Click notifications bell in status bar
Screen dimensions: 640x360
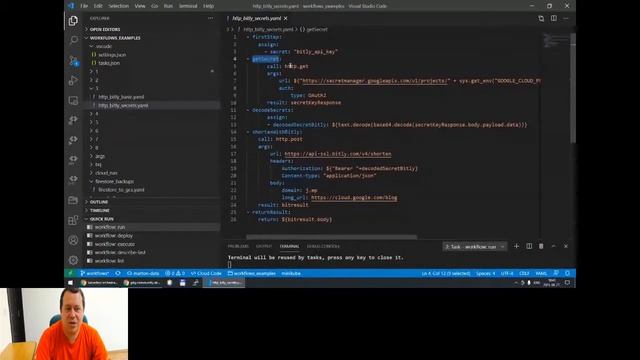(x=567, y=273)
